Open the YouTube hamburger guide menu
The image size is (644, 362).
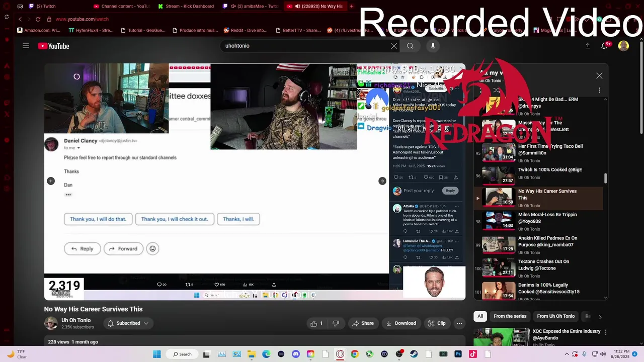pyautogui.click(x=26, y=46)
